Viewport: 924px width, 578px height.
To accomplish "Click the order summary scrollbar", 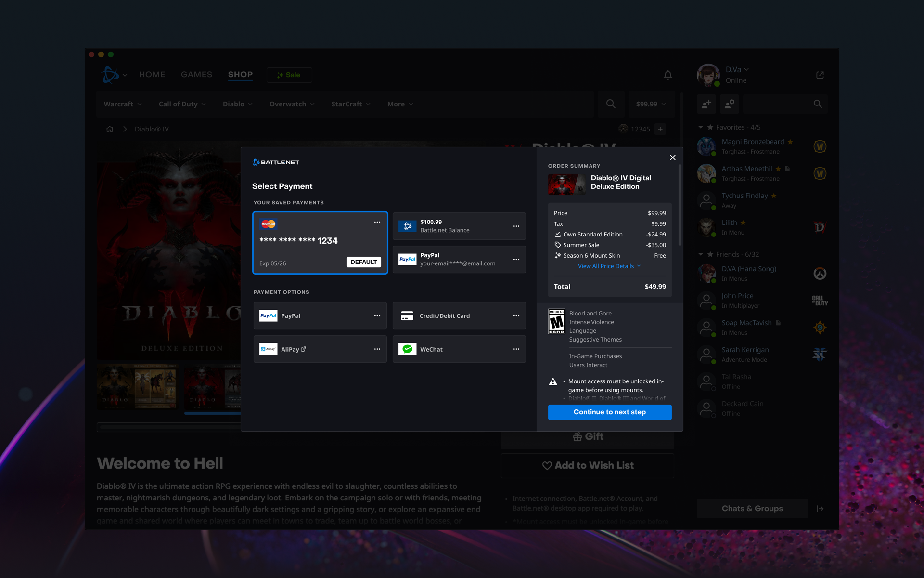I will [680, 206].
